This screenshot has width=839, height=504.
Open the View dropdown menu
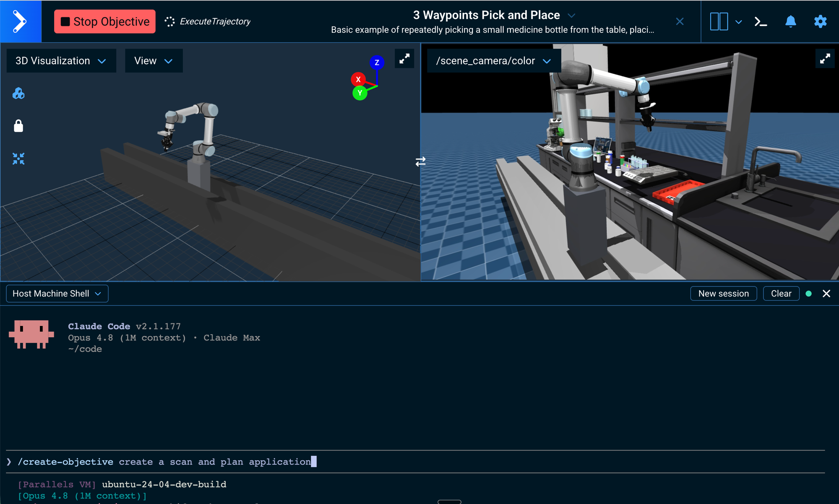point(154,61)
